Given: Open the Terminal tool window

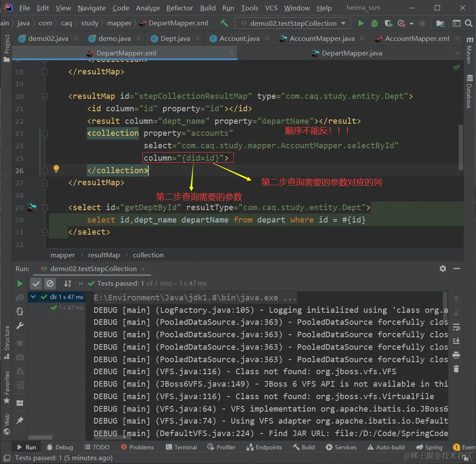Looking at the screenshot, I should [181, 447].
